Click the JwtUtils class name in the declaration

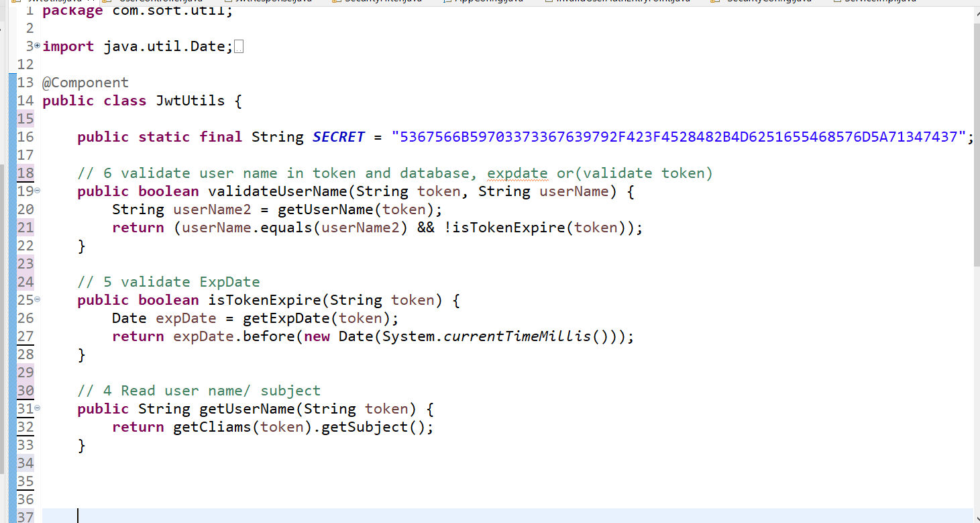coord(190,101)
